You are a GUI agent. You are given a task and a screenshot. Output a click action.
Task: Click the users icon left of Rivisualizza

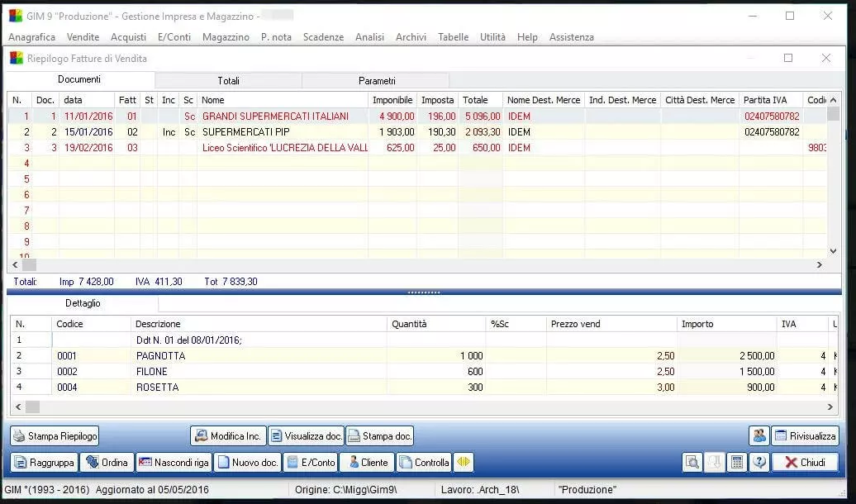click(x=759, y=435)
